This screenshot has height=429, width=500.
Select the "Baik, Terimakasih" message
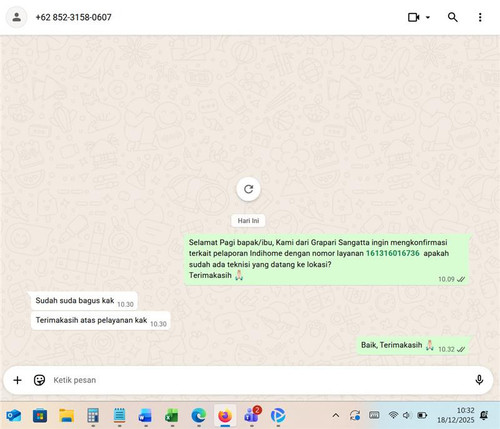click(x=413, y=346)
